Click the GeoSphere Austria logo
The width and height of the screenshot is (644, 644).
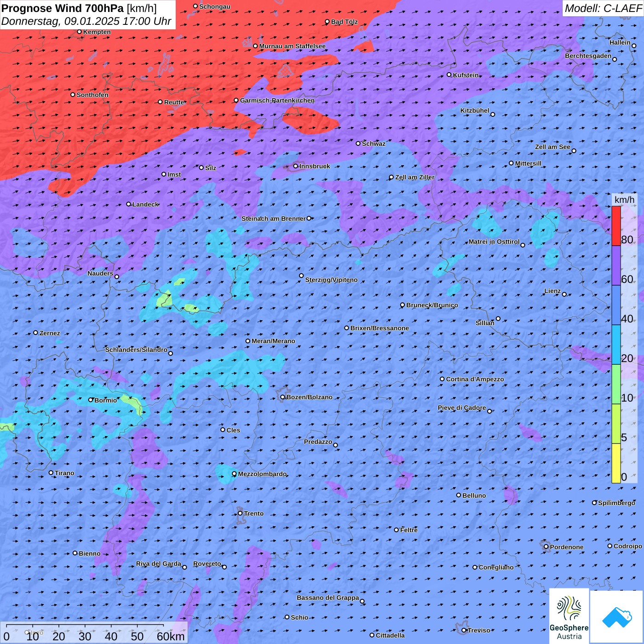coord(569,616)
